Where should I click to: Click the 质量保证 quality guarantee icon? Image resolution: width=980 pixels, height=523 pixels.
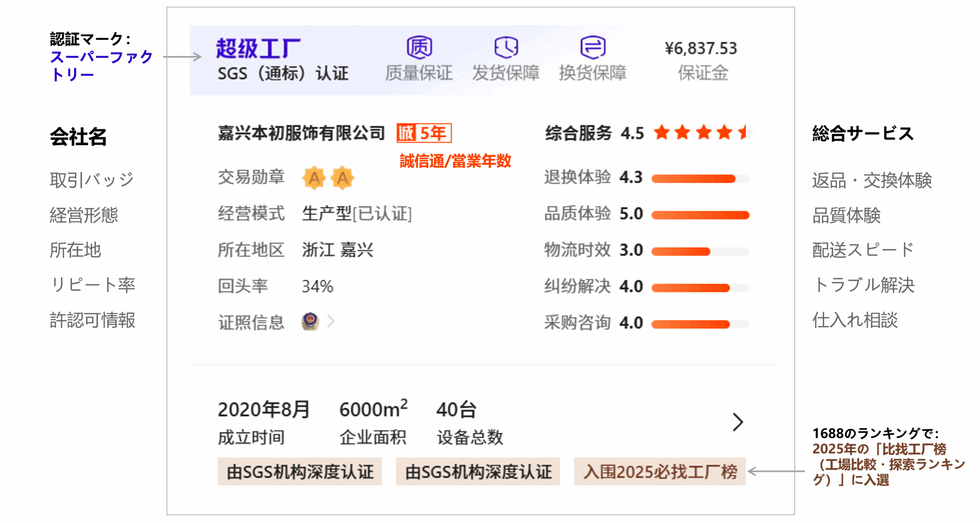click(x=419, y=48)
